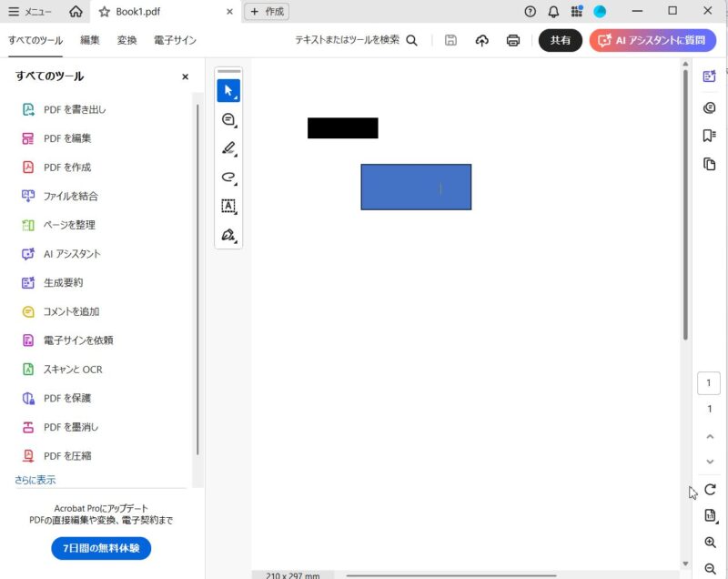Click the 共有 button
The image size is (728, 579).
[561, 40]
